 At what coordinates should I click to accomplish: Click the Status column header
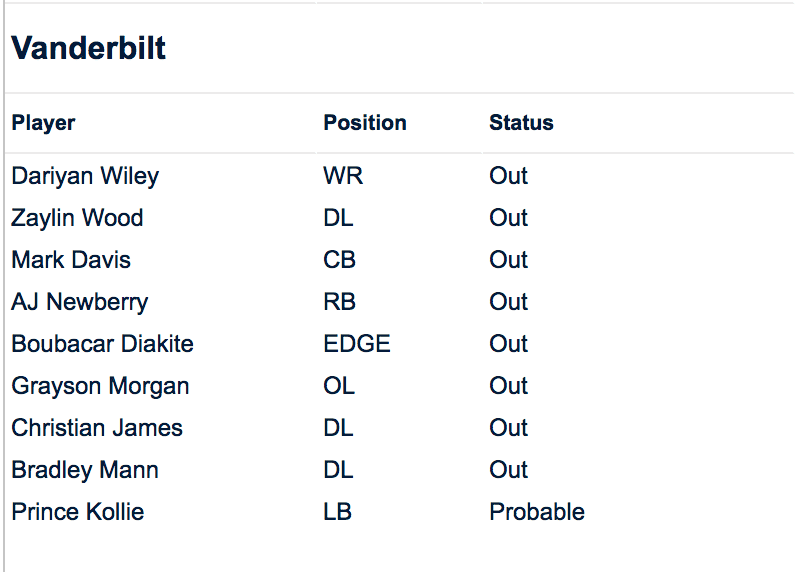[x=521, y=123]
